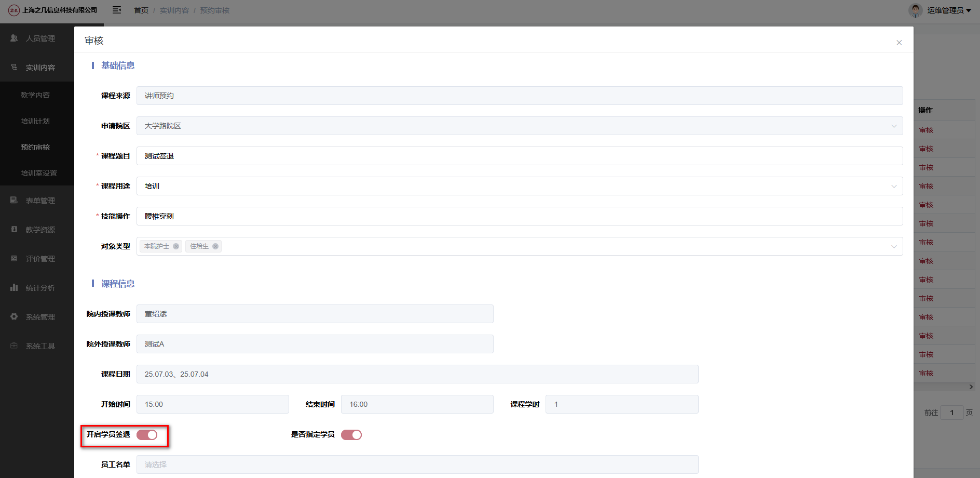Open 统计分析 sidebar menu
Screen dimensions: 980x478
click(37, 288)
